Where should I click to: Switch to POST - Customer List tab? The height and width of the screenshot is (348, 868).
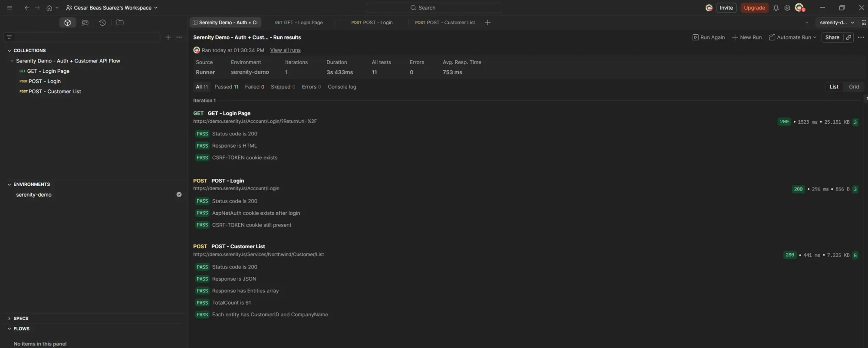click(445, 23)
